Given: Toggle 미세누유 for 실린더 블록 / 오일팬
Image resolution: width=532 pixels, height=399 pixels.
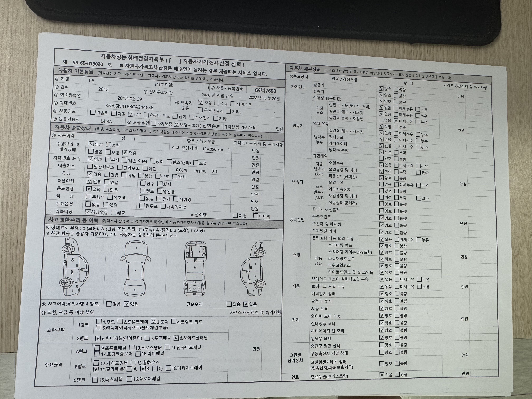Looking at the screenshot, I should 396,121.
